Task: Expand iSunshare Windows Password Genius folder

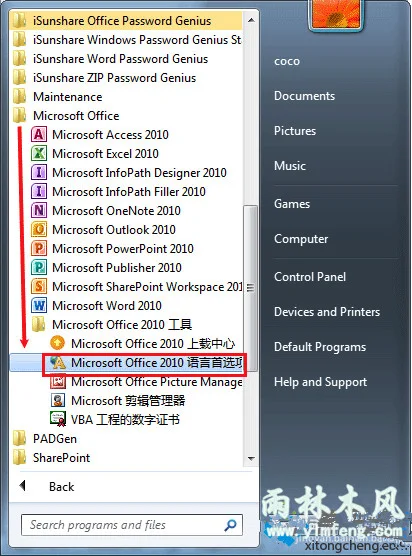Action: [x=127, y=40]
